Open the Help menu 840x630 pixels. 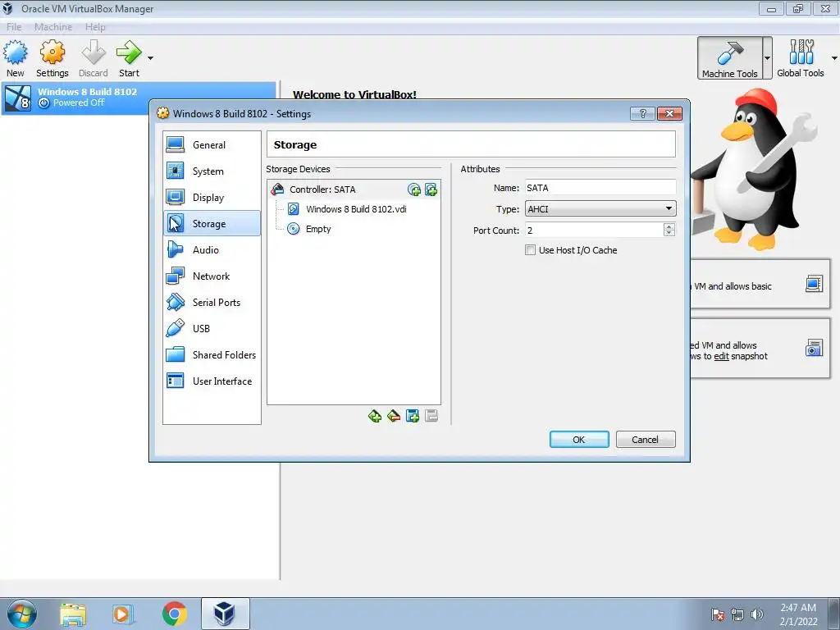pyautogui.click(x=95, y=27)
